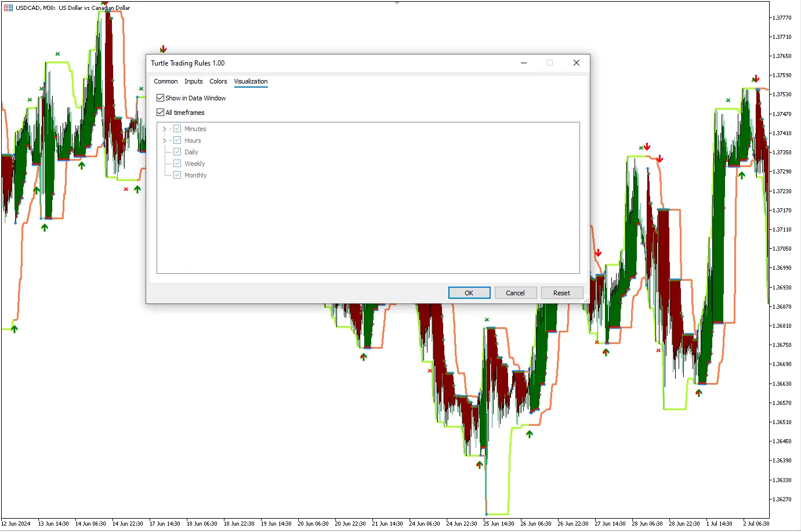Click the Cancel button
This screenshot has width=801, height=532.
(x=516, y=293)
